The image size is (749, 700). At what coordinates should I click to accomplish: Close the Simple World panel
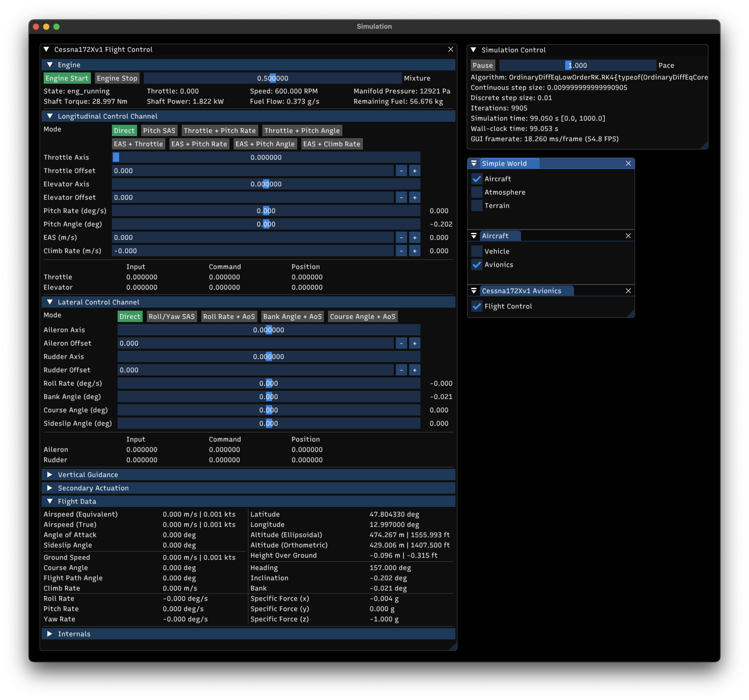[628, 163]
